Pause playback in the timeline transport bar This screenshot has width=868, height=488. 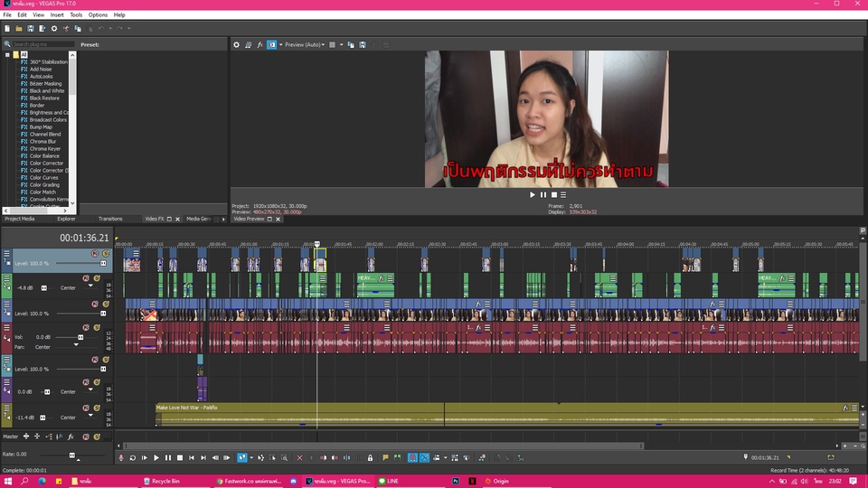coord(168,457)
